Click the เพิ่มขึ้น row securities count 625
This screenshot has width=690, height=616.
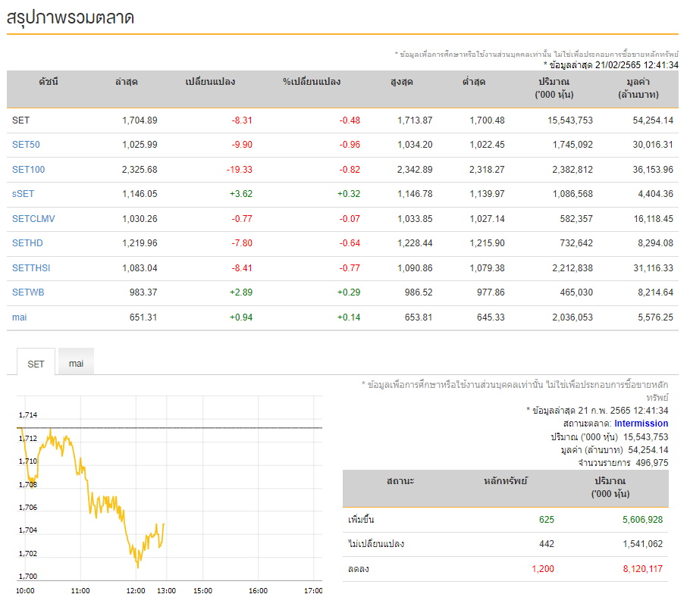547,520
